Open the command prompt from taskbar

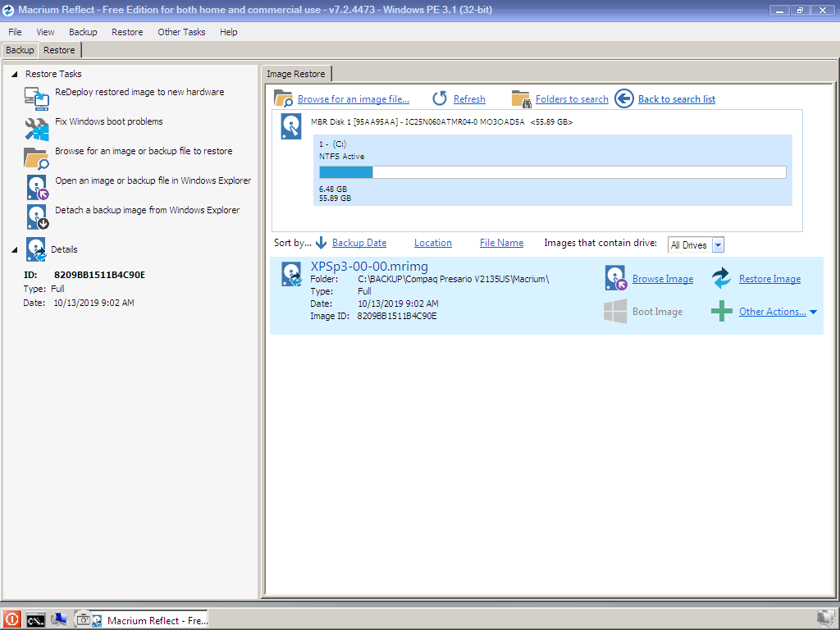click(35, 620)
